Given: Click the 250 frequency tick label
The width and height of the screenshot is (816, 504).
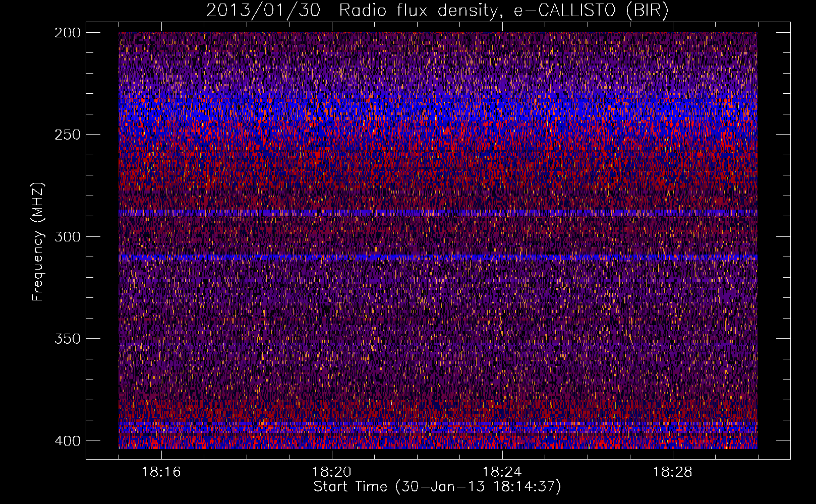Looking at the screenshot, I should pos(68,135).
